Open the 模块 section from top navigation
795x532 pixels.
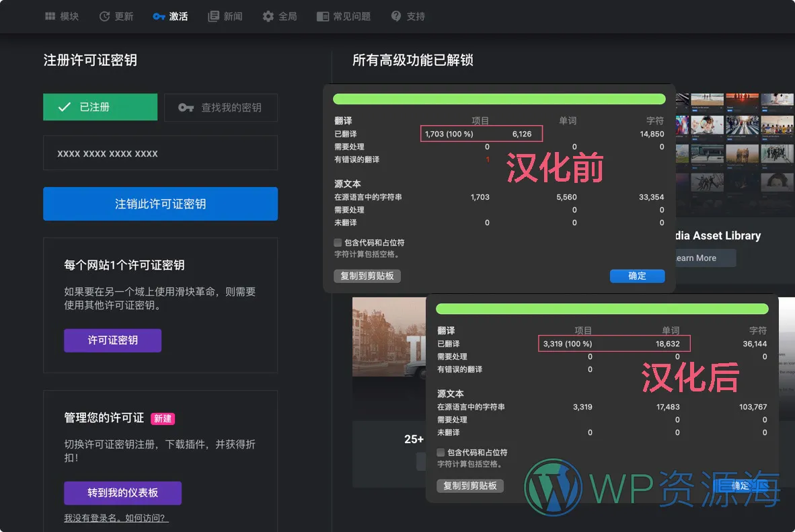(62, 16)
